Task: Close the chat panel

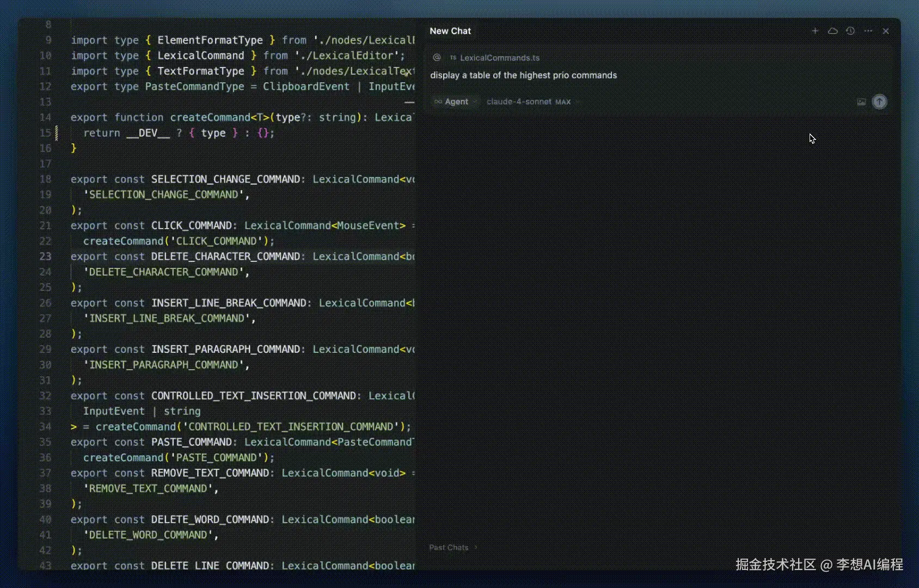Action: click(886, 31)
